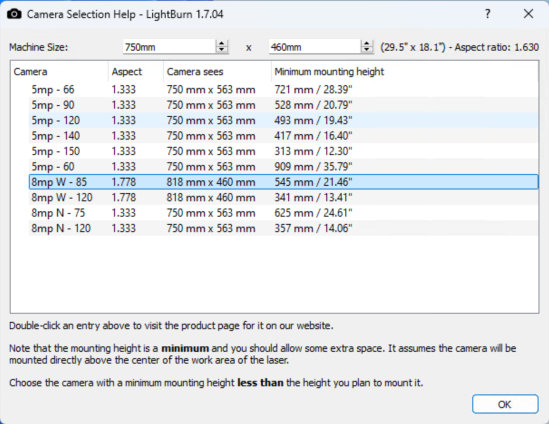Increase machine width with up arrow
Viewport: 549px width, 424px height.
click(222, 43)
